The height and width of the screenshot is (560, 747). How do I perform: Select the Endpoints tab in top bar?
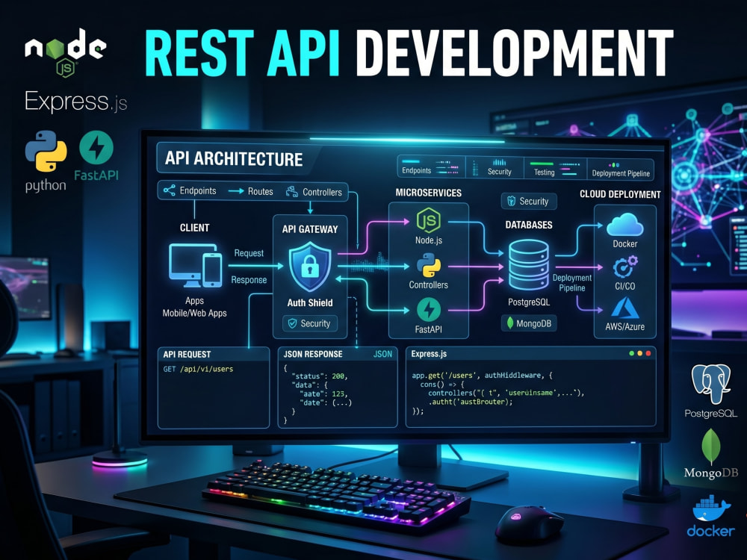(430, 167)
